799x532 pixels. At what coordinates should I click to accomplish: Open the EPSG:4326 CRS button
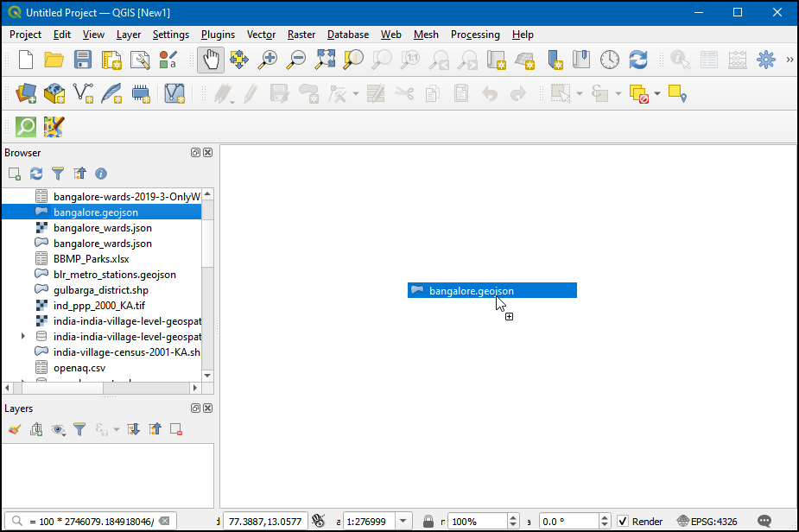pyautogui.click(x=707, y=522)
